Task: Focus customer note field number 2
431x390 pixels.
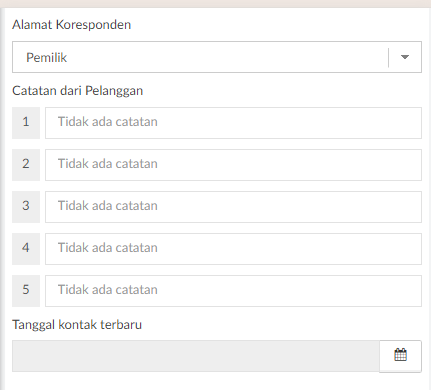Action: point(233,165)
